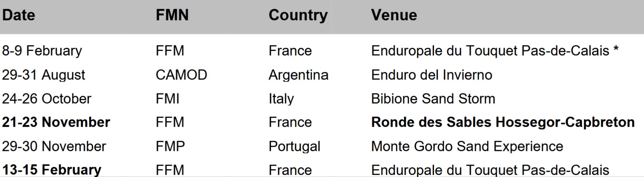Click the bold 13-15 February date
The width and height of the screenshot is (644, 177).
pos(52,170)
